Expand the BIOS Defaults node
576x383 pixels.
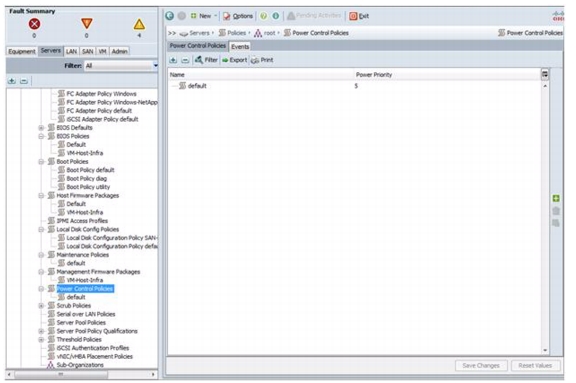(x=41, y=128)
